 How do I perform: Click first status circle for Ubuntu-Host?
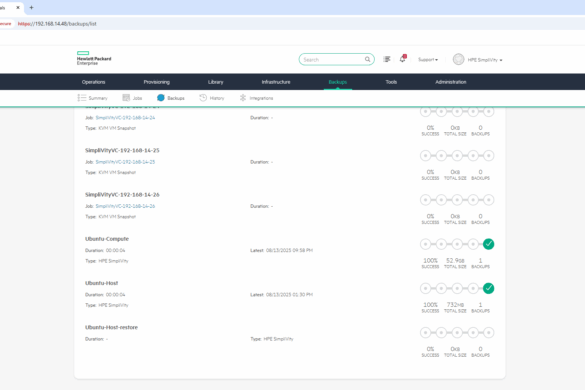tap(425, 288)
